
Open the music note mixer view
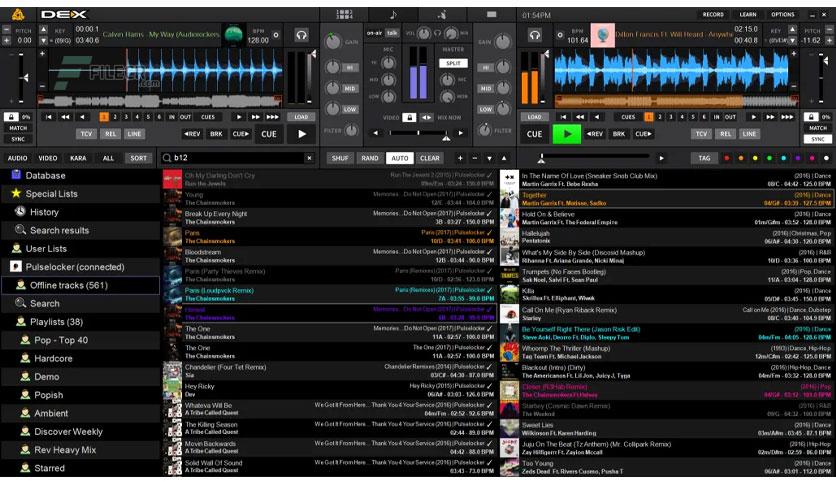393,14
